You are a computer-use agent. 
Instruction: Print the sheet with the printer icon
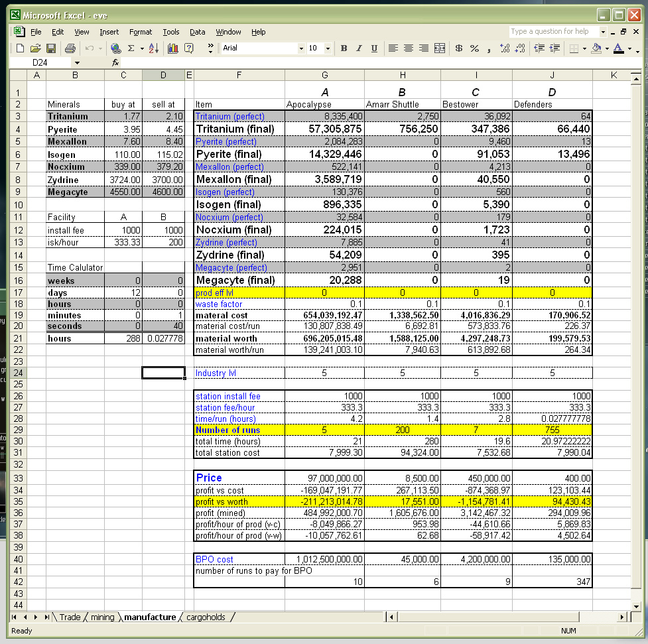[70, 48]
